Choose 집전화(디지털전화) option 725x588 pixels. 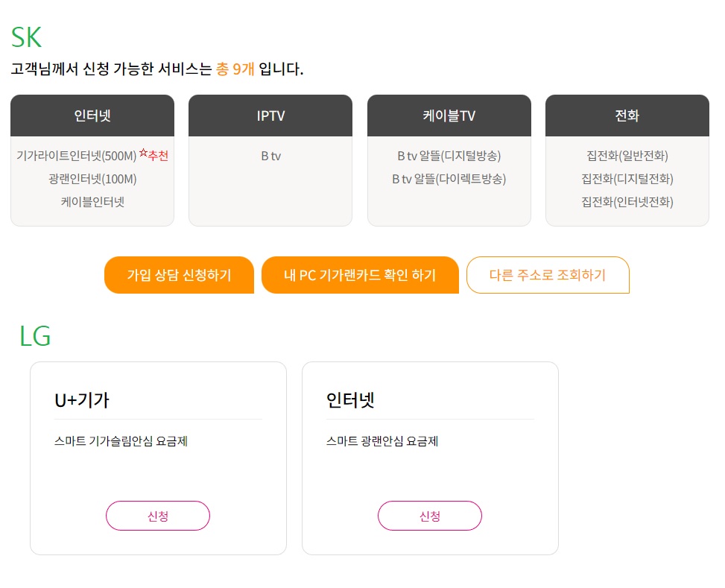[x=627, y=179]
